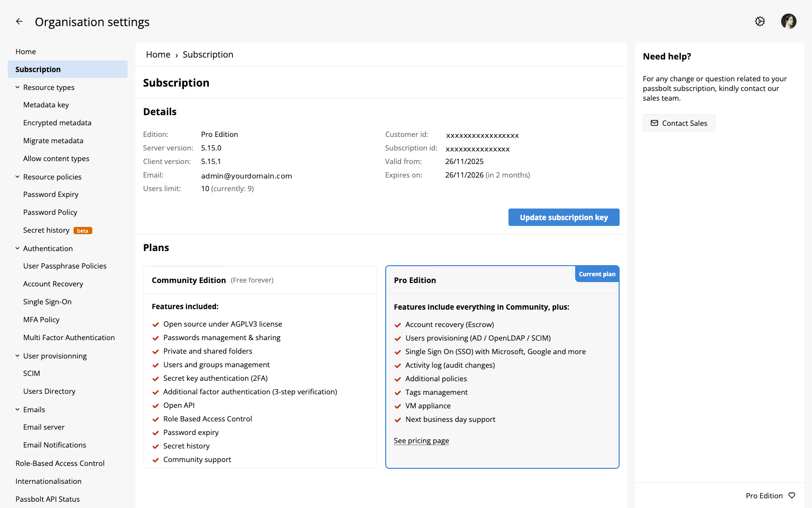This screenshot has height=508, width=812.
Task: Click the checkmark beside Password expiry
Action: point(156,433)
